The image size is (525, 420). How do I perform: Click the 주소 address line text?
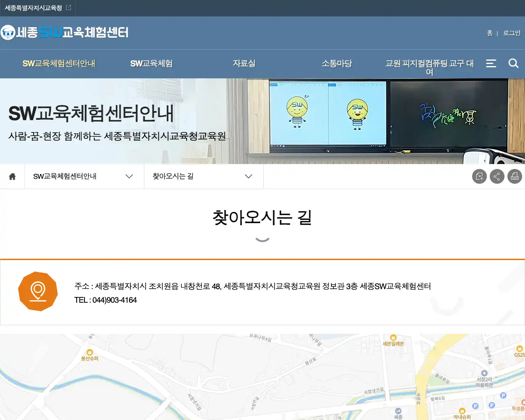point(253,286)
